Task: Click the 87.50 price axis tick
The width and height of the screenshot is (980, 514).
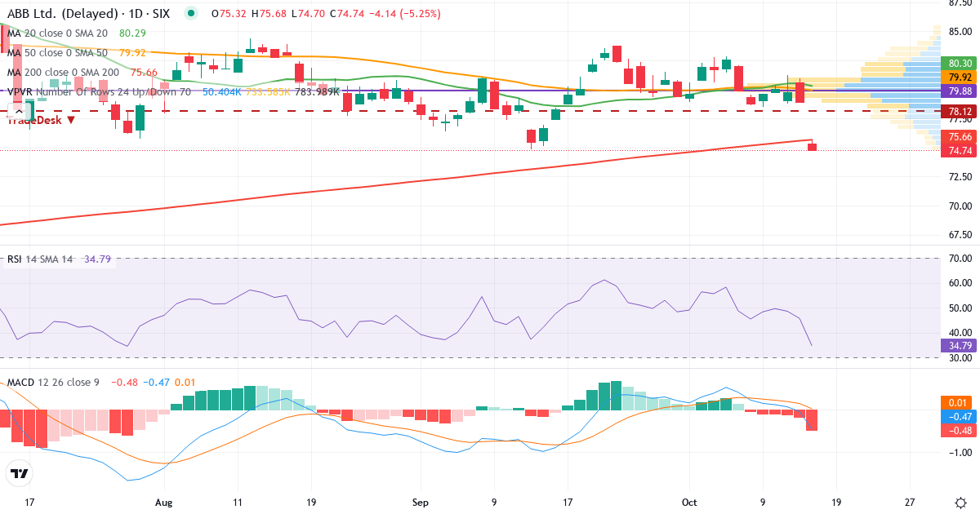Action: click(960, 4)
